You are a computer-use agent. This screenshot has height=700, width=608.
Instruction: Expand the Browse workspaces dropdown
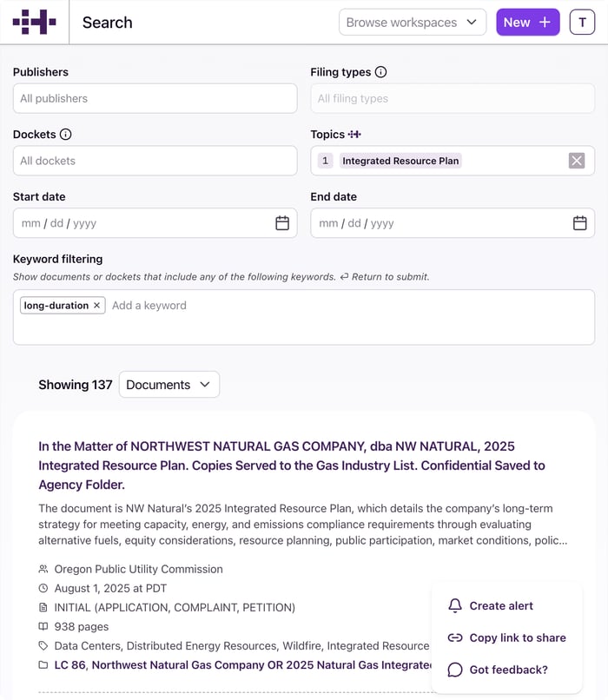point(413,23)
